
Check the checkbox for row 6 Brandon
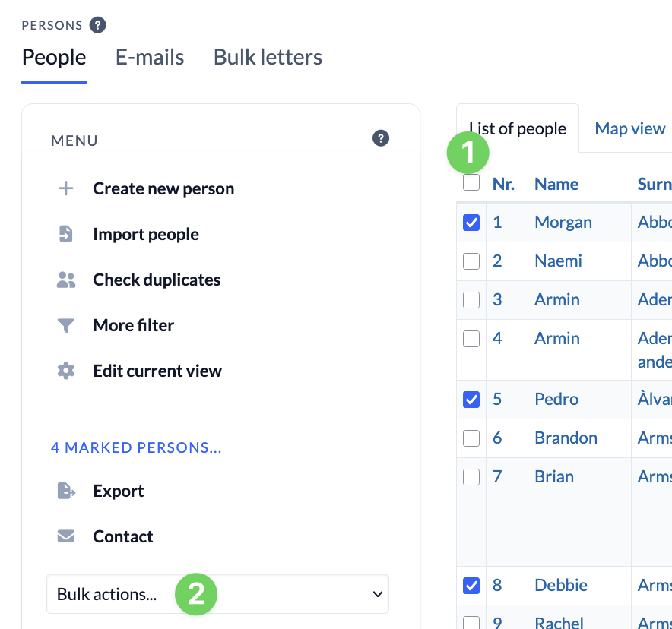coord(471,438)
